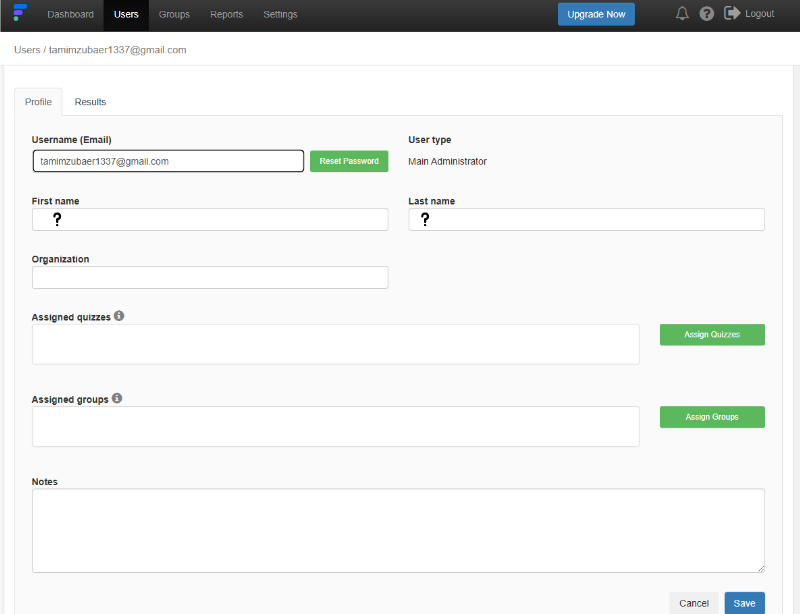Go back via Users breadcrumb link
The width and height of the screenshot is (800, 614).
[27, 50]
